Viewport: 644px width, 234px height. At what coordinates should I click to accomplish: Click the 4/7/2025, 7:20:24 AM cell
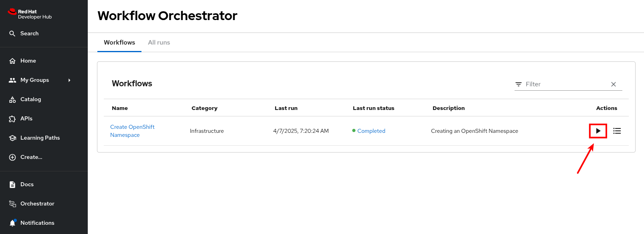pyautogui.click(x=301, y=131)
